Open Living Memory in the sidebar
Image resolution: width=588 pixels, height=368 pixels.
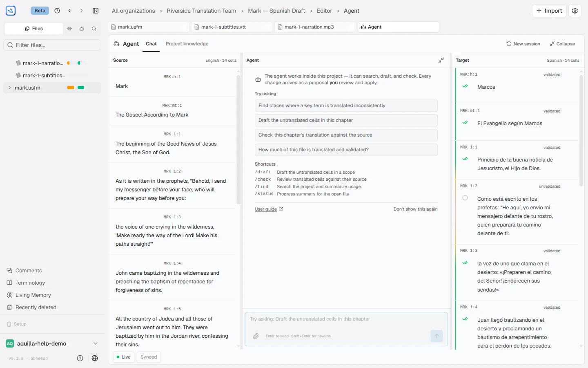click(x=29, y=295)
